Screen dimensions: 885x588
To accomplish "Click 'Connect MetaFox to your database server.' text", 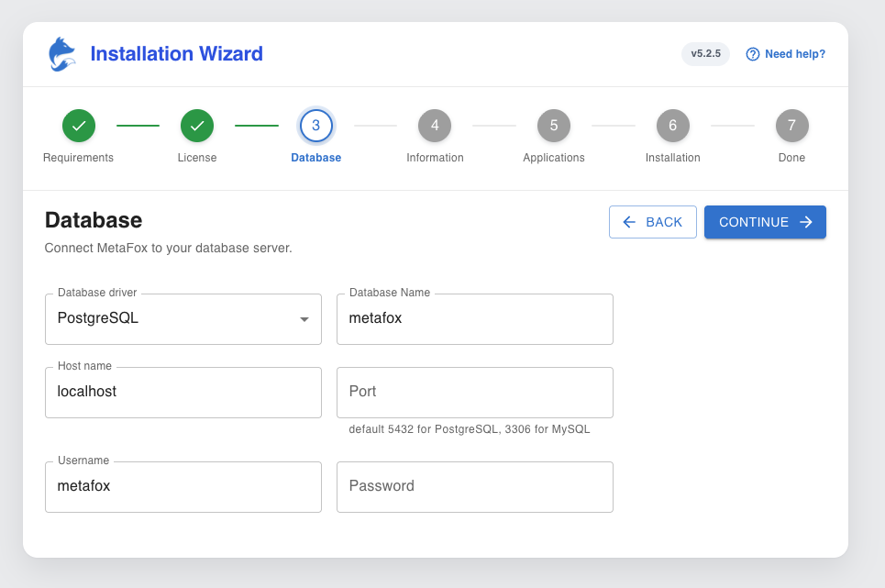I will 168,249.
